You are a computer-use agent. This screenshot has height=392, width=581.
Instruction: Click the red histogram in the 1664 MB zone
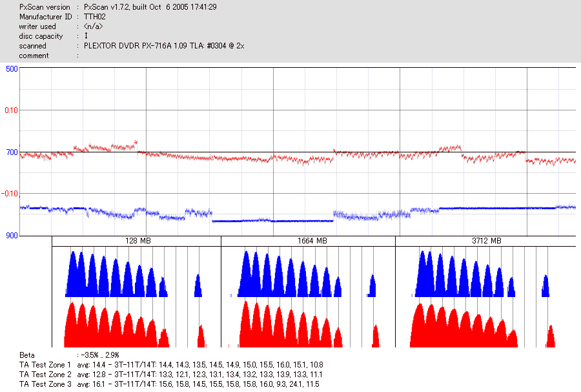point(304,325)
